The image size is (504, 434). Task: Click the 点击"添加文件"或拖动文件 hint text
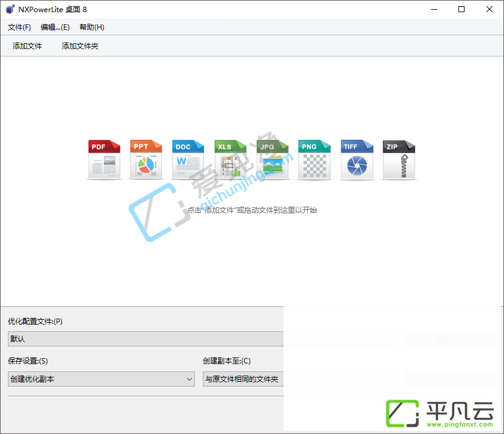[252, 210]
